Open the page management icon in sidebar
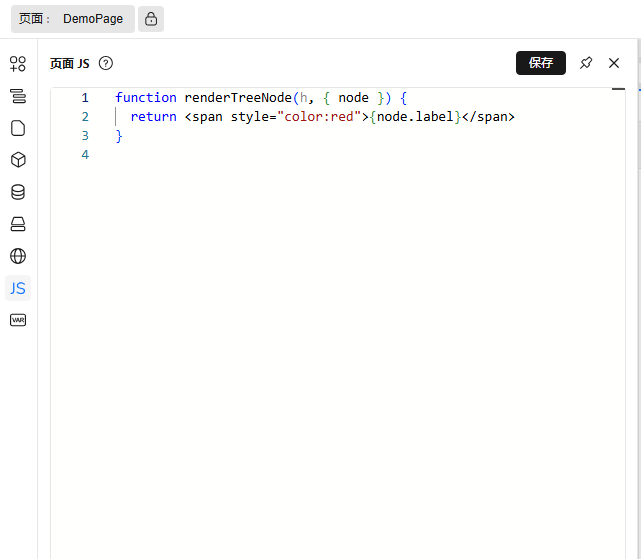Image resolution: width=641 pixels, height=559 pixels. (x=18, y=128)
